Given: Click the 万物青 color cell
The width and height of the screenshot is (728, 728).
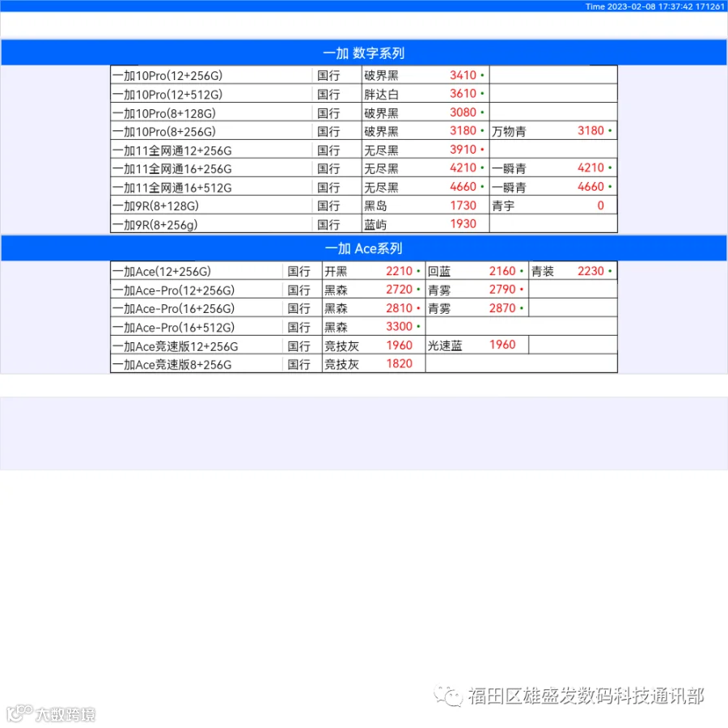Looking at the screenshot, I should tap(509, 131).
